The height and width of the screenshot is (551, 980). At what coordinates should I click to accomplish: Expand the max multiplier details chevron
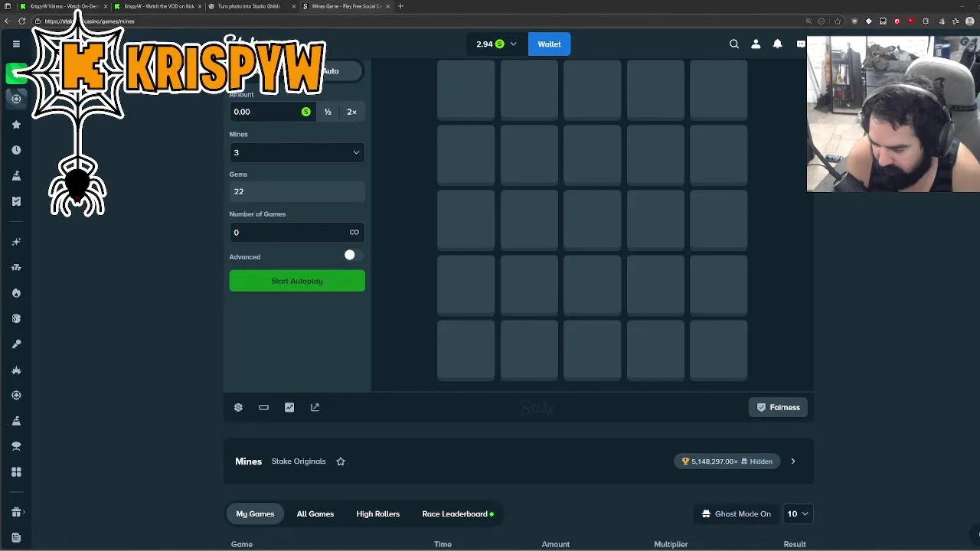pos(793,461)
